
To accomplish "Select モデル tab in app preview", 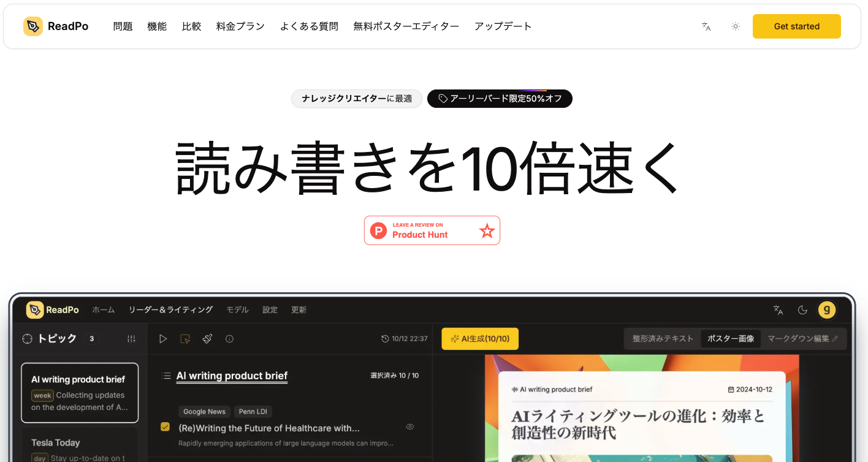I will 237,310.
